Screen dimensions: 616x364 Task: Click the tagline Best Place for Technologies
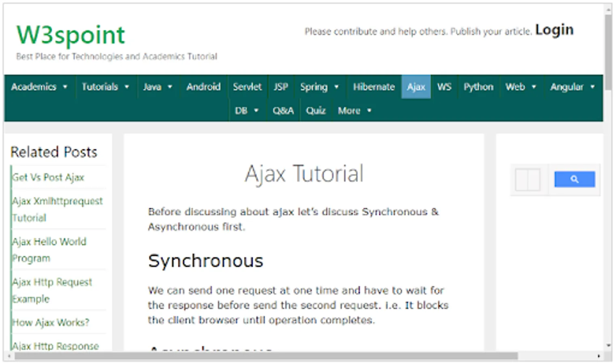tap(117, 57)
